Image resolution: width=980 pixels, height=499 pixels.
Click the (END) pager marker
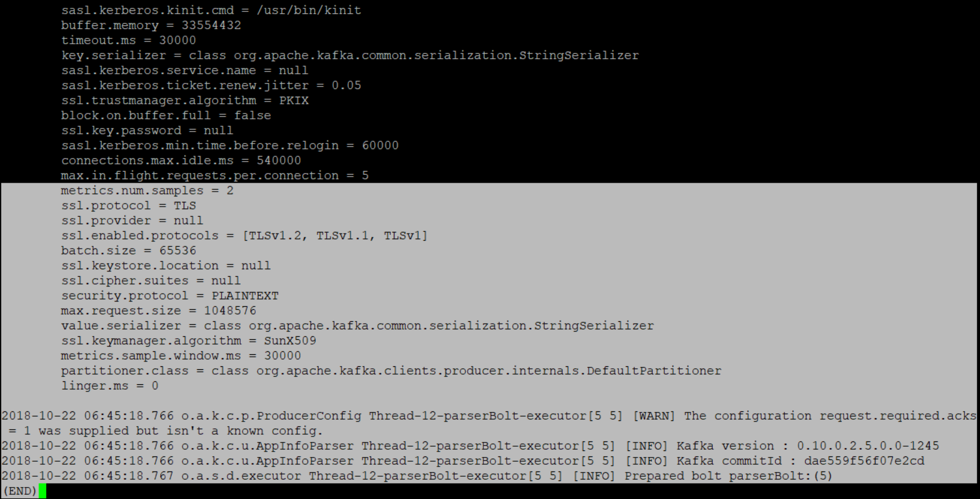click(x=19, y=491)
